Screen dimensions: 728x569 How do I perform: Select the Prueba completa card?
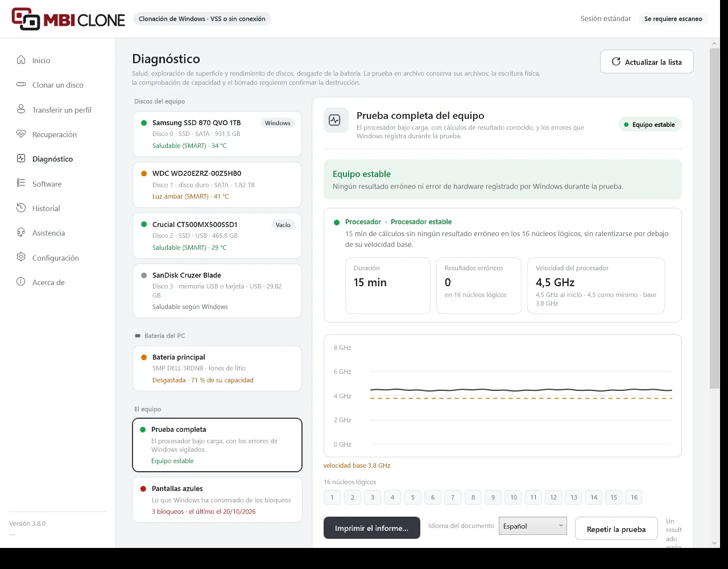pos(217,445)
